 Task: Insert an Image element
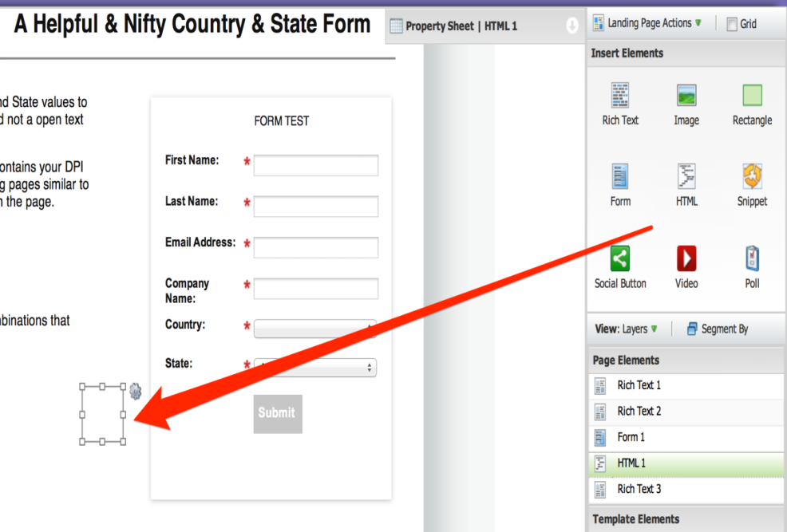[x=686, y=104]
